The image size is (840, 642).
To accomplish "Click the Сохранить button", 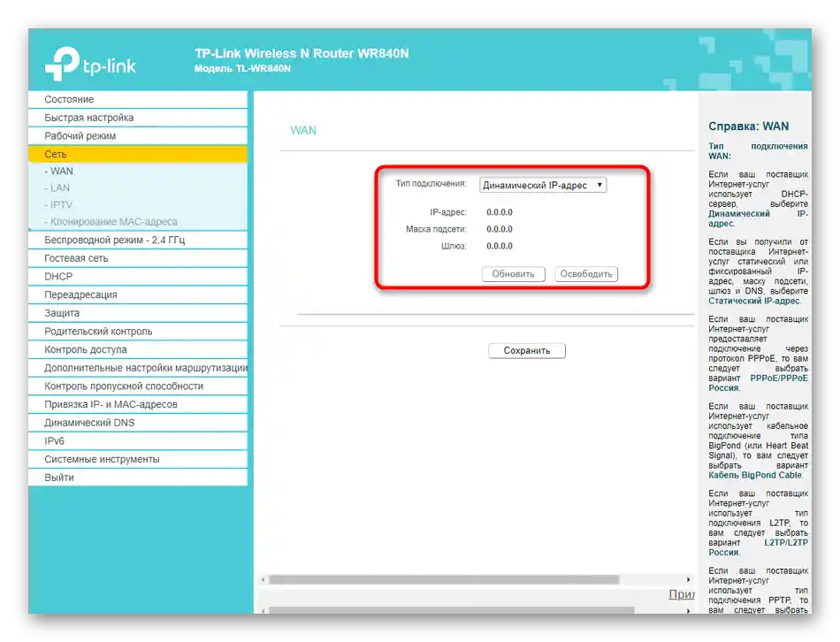I will coord(527,350).
